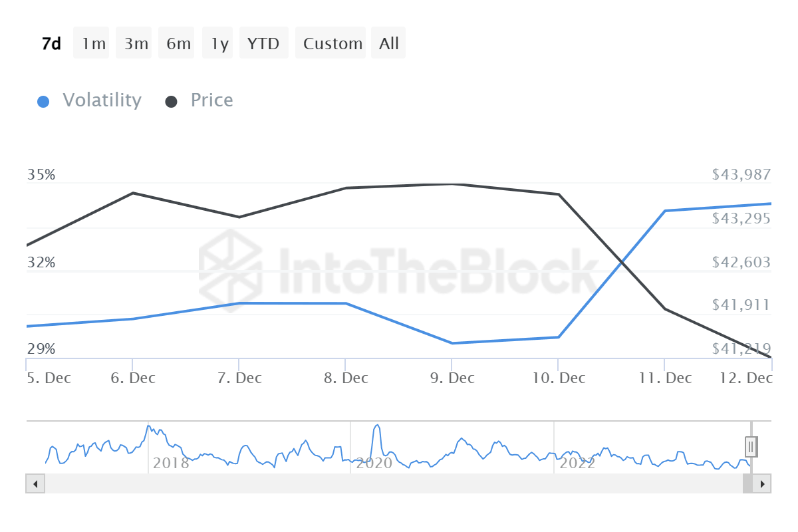Click the 2020 area in navigator

coord(374,463)
